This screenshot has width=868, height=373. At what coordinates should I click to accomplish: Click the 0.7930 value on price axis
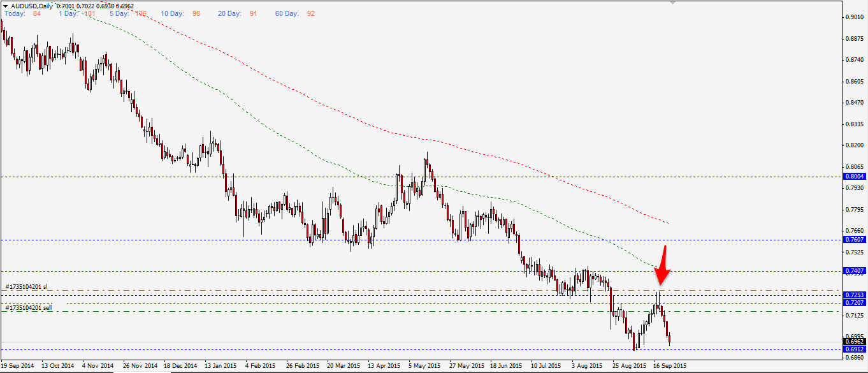pyautogui.click(x=855, y=188)
